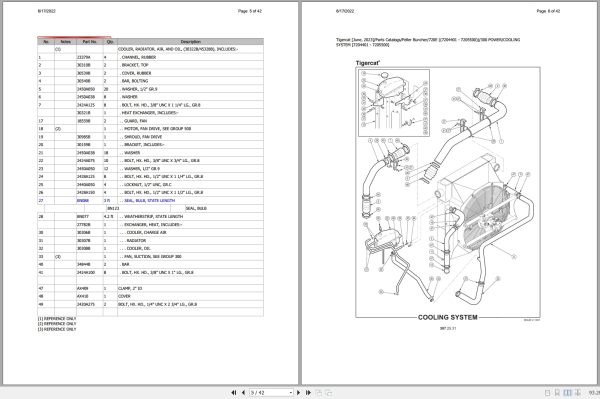Click the Tigercat parts catalog breadcrumb path
600x399 pixels.
coord(428,42)
